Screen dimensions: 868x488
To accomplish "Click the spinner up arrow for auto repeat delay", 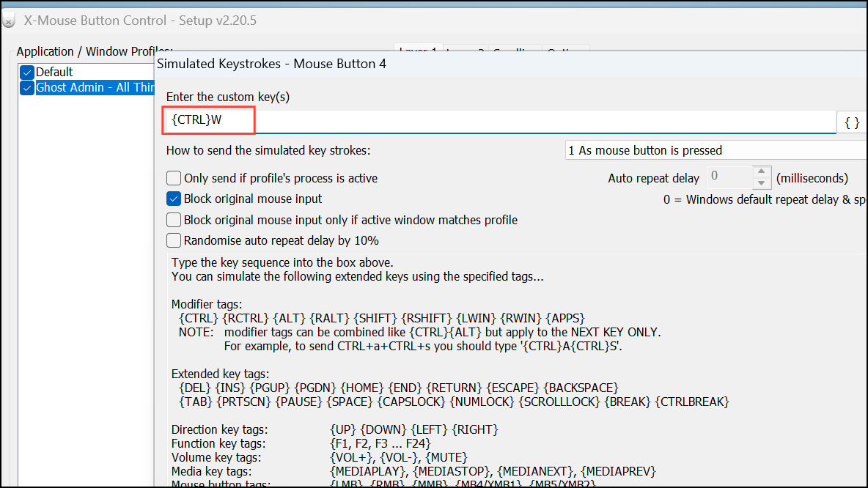I will click(759, 172).
